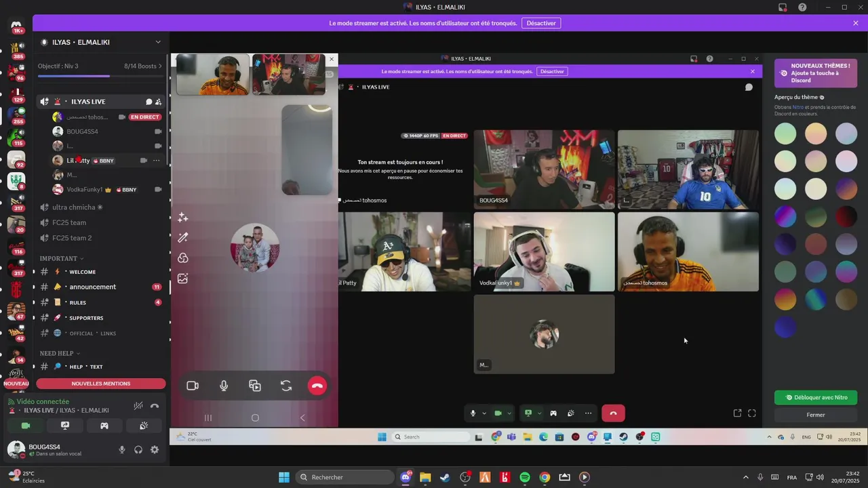Open RULES channel
Viewport: 868px width, 488px height.
pyautogui.click(x=100, y=302)
